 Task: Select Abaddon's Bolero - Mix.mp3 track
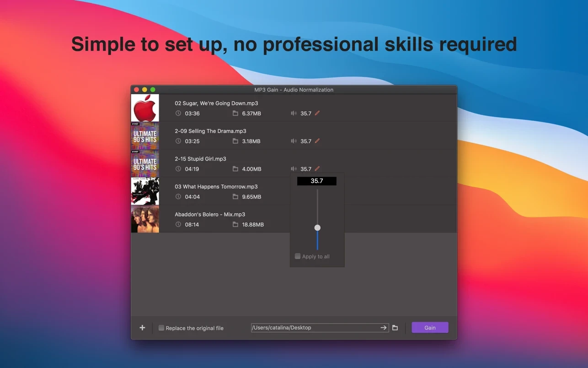210,214
